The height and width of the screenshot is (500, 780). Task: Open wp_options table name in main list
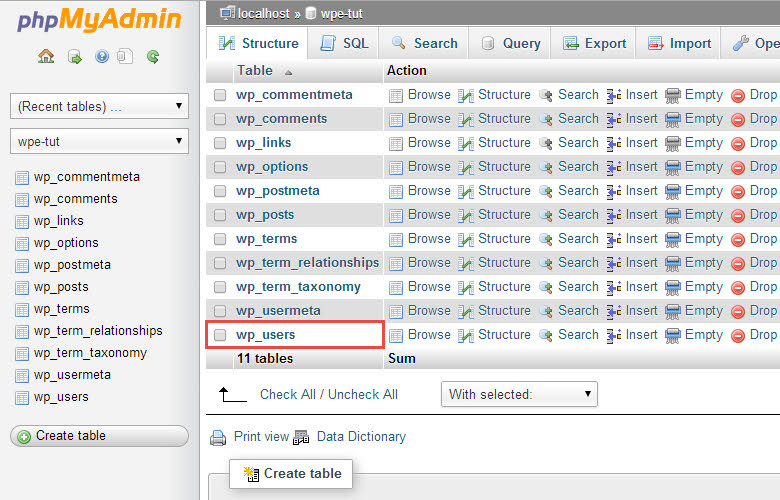click(x=272, y=167)
